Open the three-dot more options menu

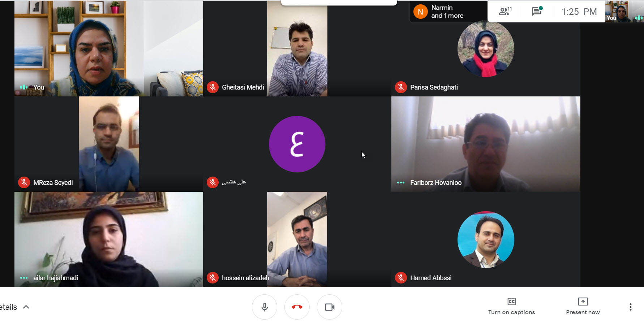630,307
